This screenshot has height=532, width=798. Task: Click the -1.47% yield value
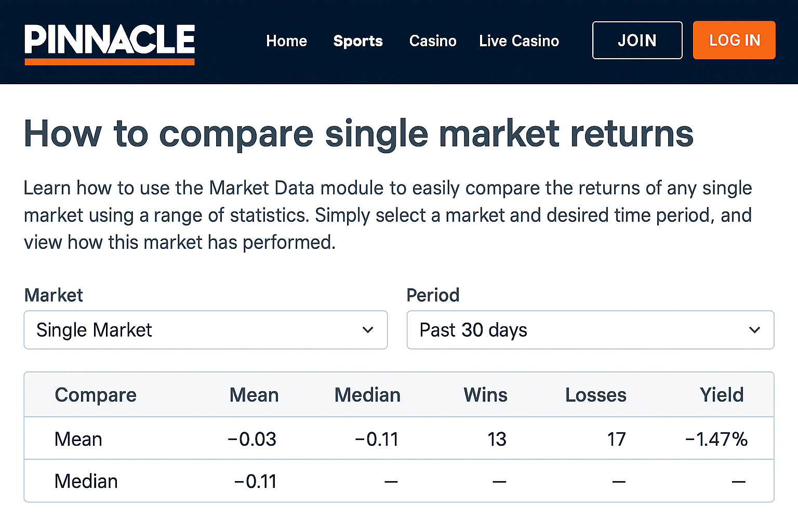click(x=716, y=439)
